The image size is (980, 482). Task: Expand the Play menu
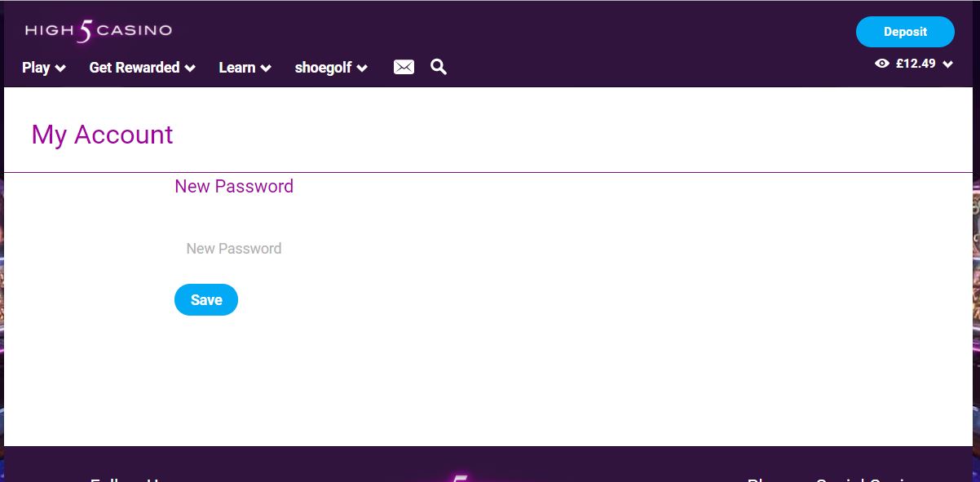[x=44, y=68]
